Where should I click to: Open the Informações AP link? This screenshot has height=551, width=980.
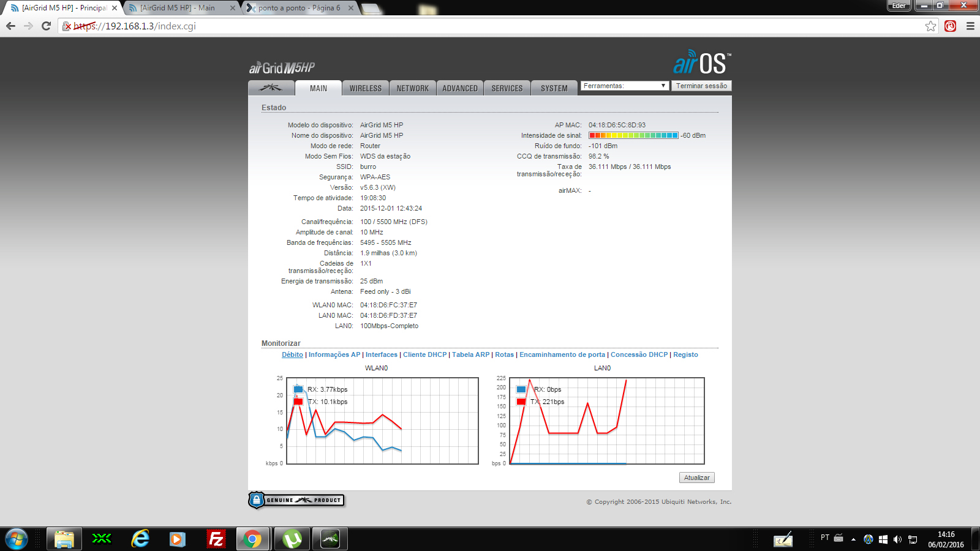coord(334,354)
